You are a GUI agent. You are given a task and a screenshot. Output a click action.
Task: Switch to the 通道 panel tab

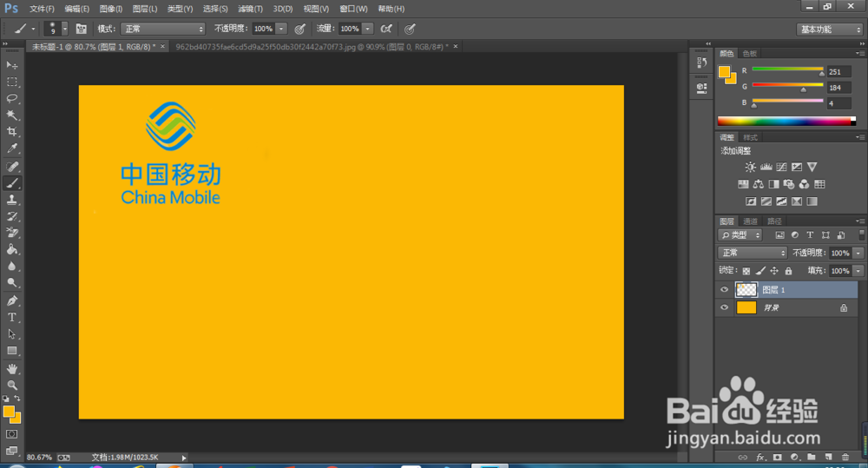750,221
